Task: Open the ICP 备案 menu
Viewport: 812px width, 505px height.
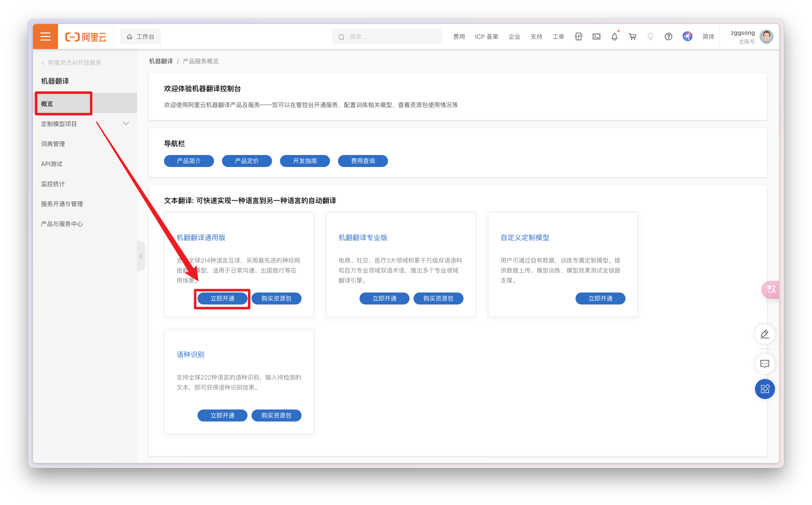Action: 487,37
